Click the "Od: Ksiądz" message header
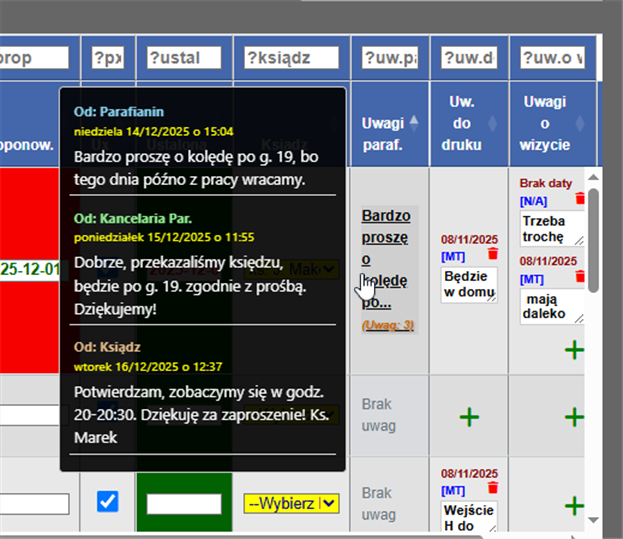 (107, 347)
